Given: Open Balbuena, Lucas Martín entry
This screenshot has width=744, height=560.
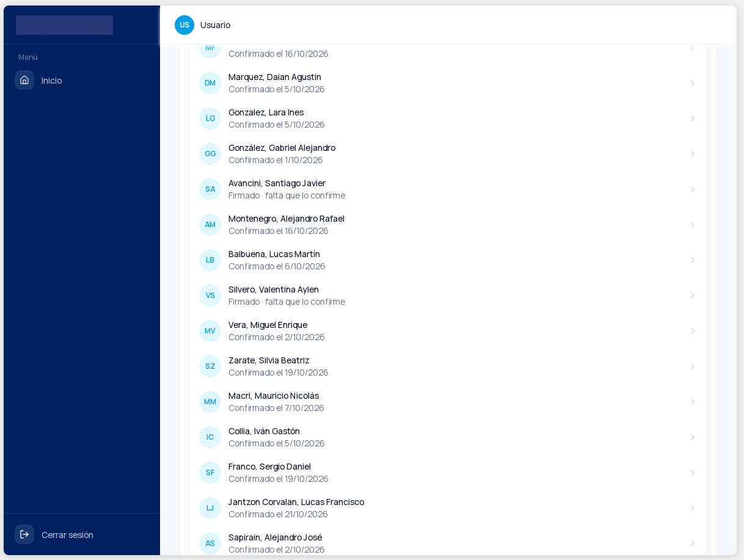Looking at the screenshot, I should tap(448, 260).
